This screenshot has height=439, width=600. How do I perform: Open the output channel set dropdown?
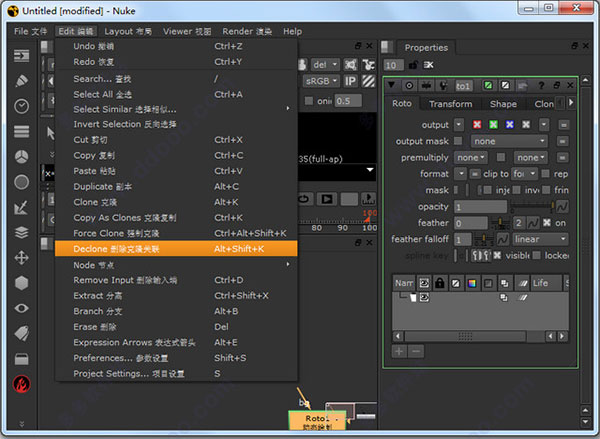click(458, 124)
